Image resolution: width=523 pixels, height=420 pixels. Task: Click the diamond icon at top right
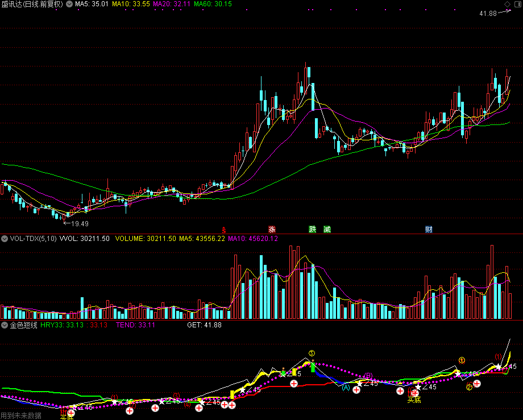[x=507, y=4]
